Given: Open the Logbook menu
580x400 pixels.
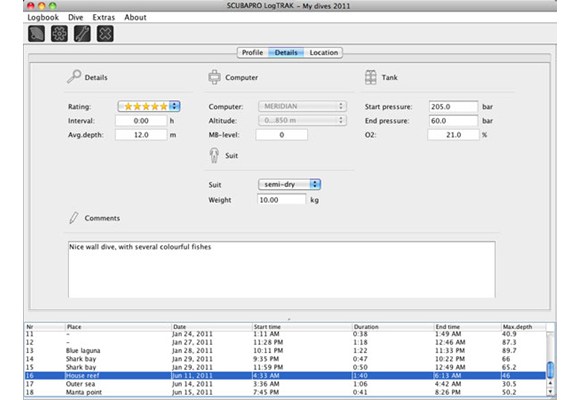Looking at the screenshot, I should pos(43,17).
